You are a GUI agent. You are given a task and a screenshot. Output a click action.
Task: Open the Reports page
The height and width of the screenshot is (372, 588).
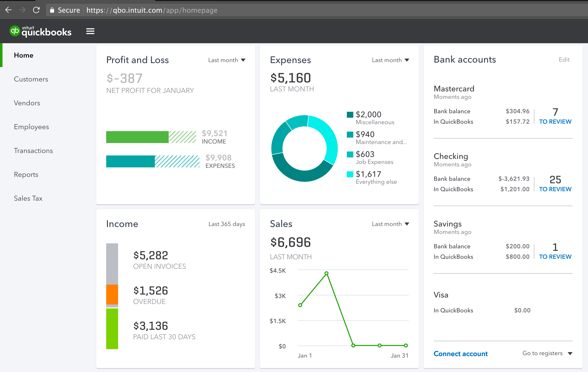pos(26,174)
